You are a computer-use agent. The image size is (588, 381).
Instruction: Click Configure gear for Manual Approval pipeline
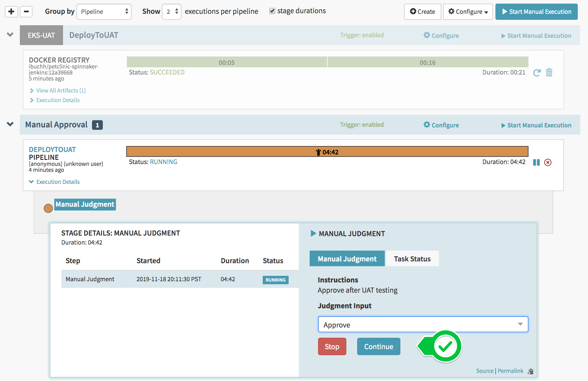pos(441,125)
